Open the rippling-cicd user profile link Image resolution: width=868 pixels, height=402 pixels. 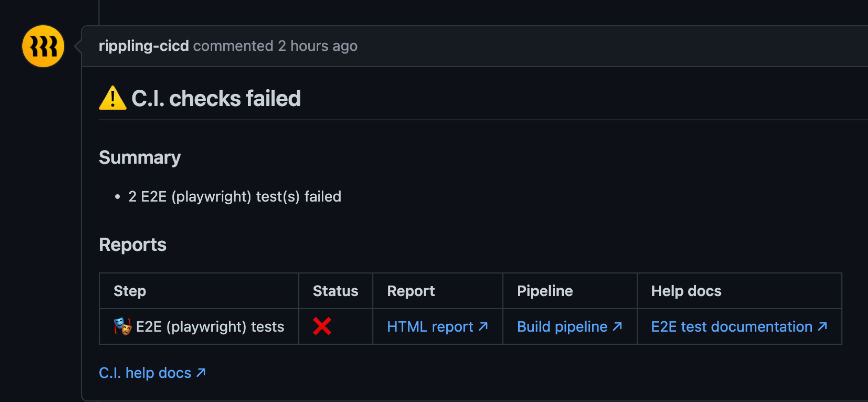point(143,46)
